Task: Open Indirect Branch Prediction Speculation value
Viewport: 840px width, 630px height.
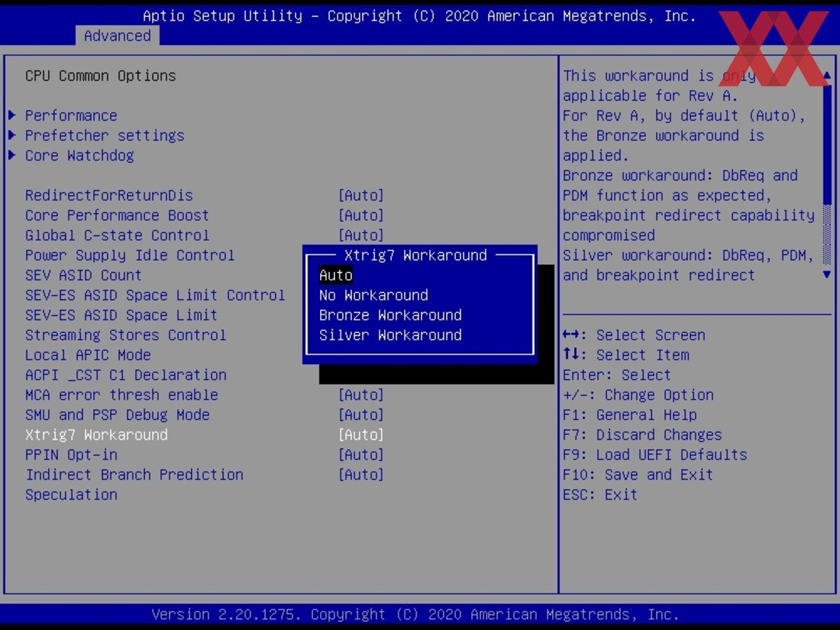Action: (x=361, y=474)
